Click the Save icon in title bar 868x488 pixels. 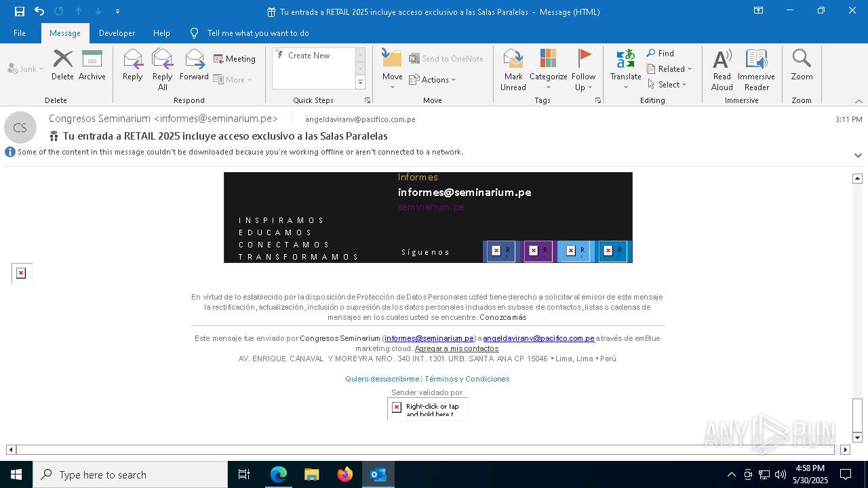19,12
